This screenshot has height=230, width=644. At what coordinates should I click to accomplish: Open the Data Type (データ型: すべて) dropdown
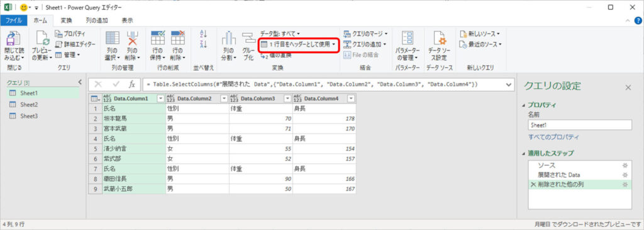(x=280, y=33)
